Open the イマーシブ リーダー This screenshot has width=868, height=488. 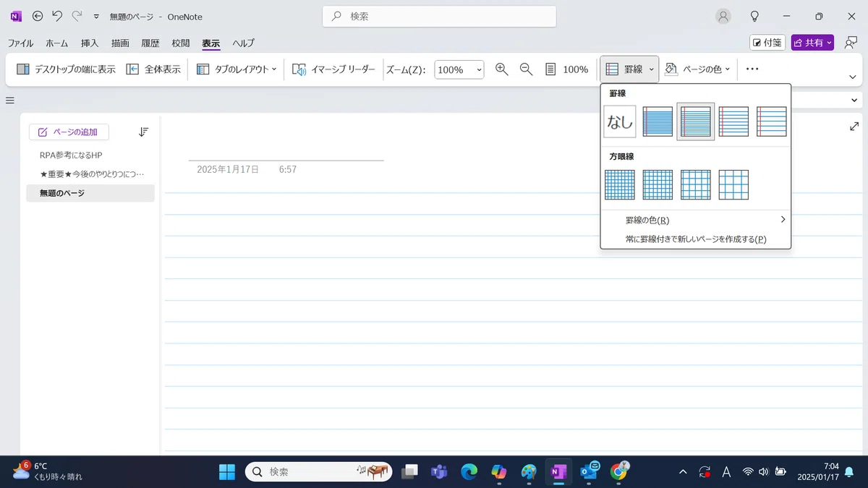pyautogui.click(x=333, y=69)
